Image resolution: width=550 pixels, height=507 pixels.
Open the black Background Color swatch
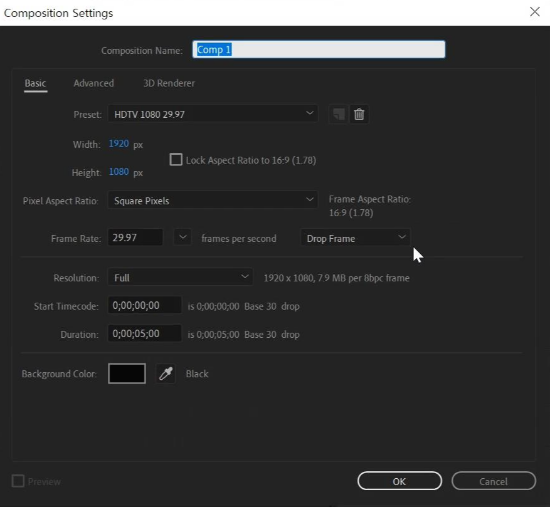tap(127, 374)
